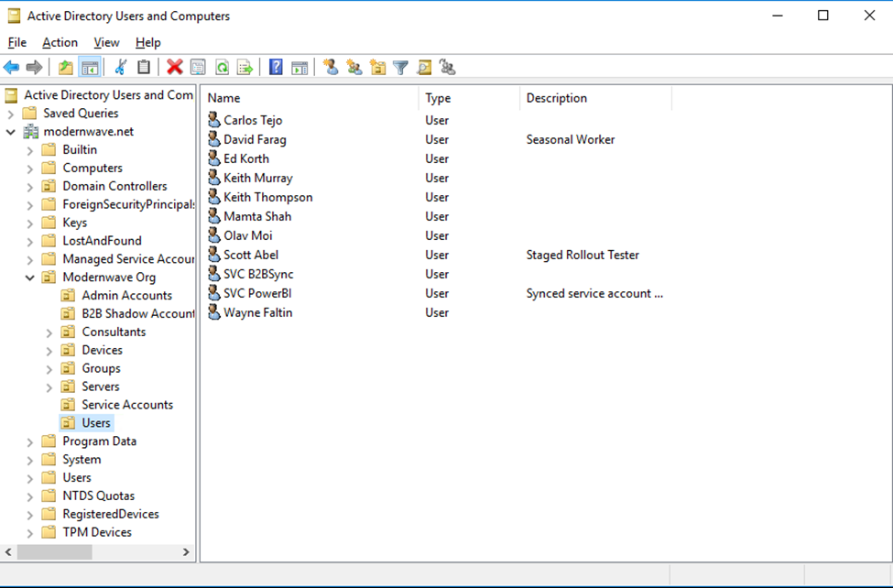Viewport: 893px width, 588px height.
Task: Select the Mamta Shah user
Action: pyautogui.click(x=257, y=216)
